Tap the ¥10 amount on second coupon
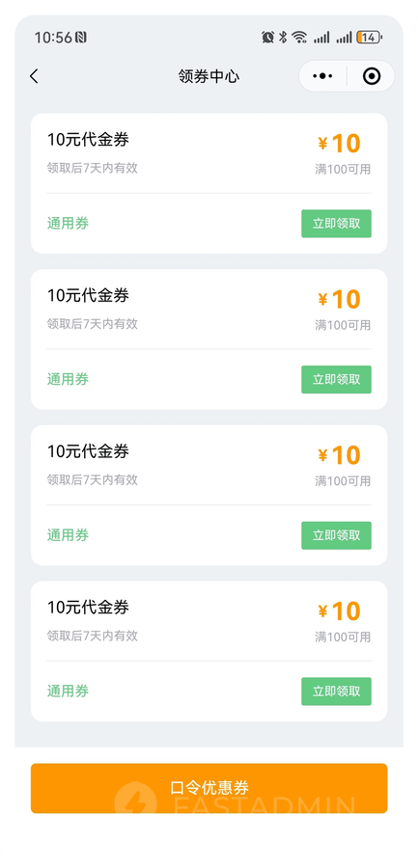418x868 pixels. [x=339, y=300]
